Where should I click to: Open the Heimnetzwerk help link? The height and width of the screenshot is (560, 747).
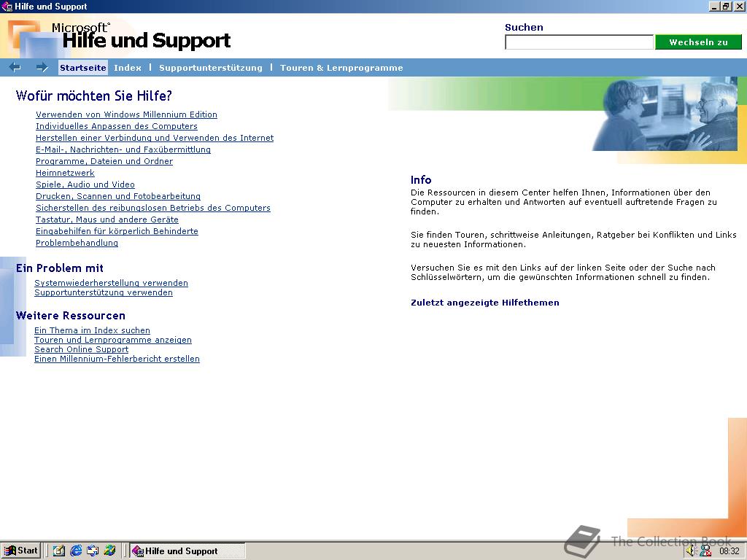(65, 173)
